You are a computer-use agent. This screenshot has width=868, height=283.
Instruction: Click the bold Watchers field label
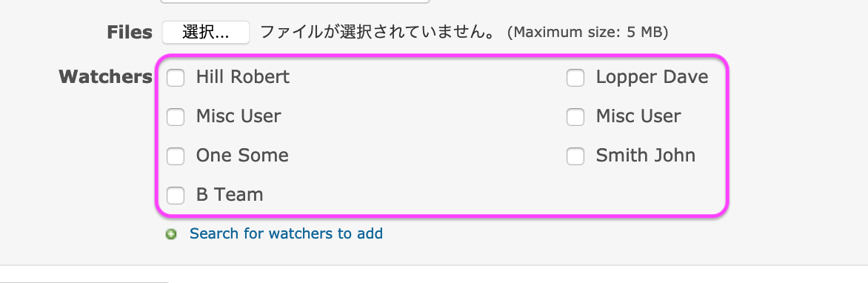[105, 77]
